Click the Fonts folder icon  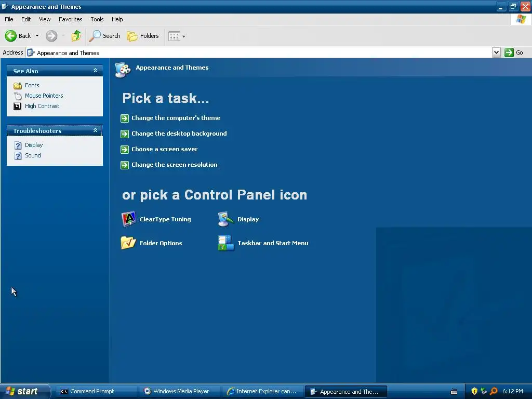pos(18,86)
